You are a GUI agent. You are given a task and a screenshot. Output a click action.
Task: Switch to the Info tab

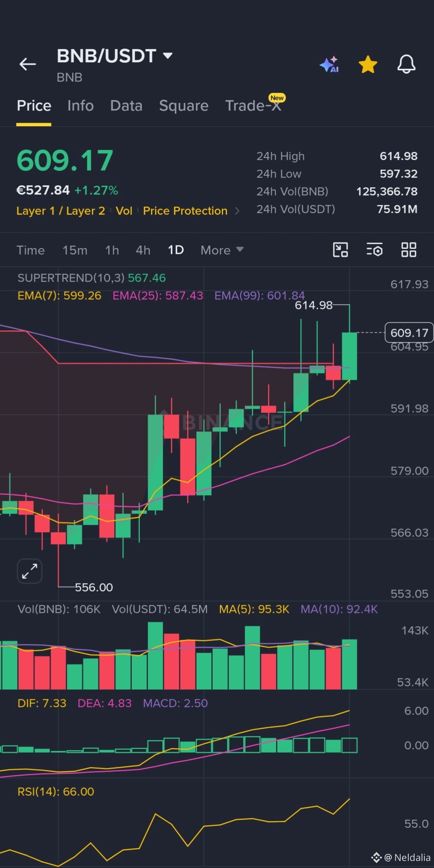click(80, 106)
